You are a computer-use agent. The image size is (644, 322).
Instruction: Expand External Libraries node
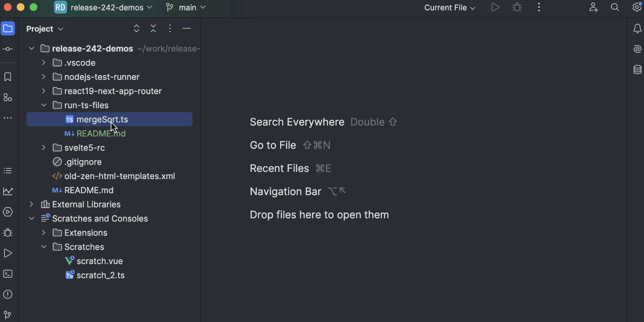tap(31, 204)
